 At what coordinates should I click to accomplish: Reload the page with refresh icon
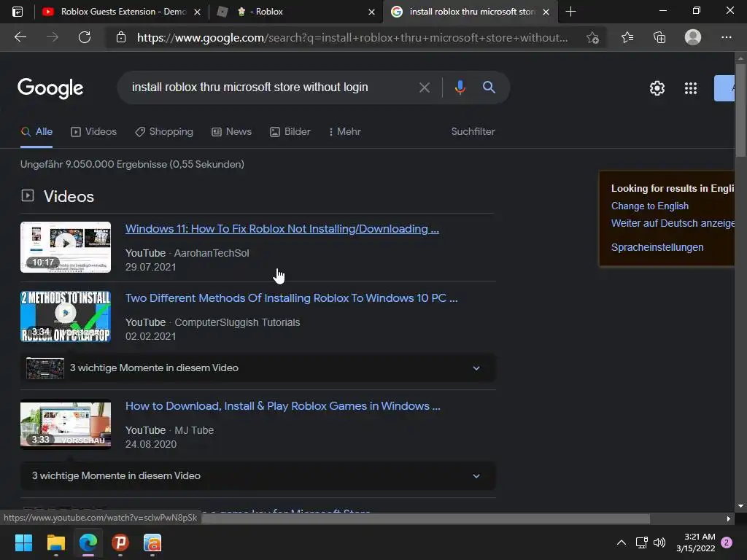(x=85, y=37)
